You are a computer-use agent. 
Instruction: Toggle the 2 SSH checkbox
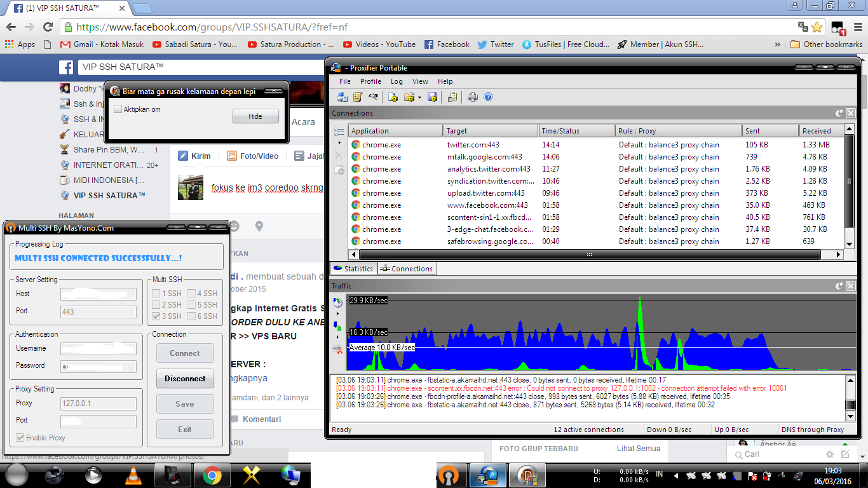[x=156, y=305]
